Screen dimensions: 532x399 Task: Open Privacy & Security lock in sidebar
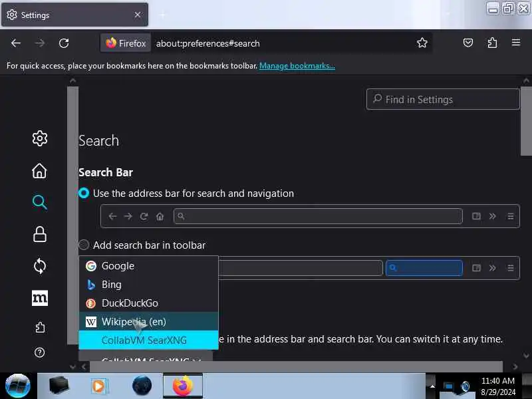(x=40, y=234)
